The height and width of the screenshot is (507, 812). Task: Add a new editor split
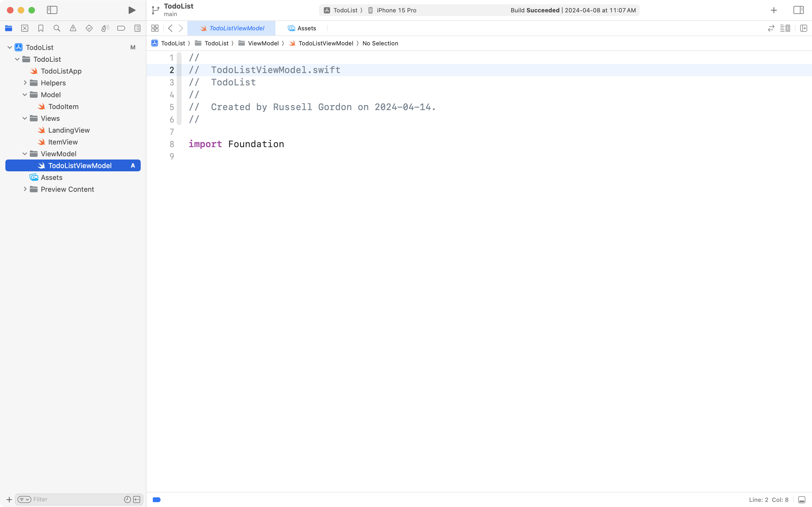tap(804, 28)
